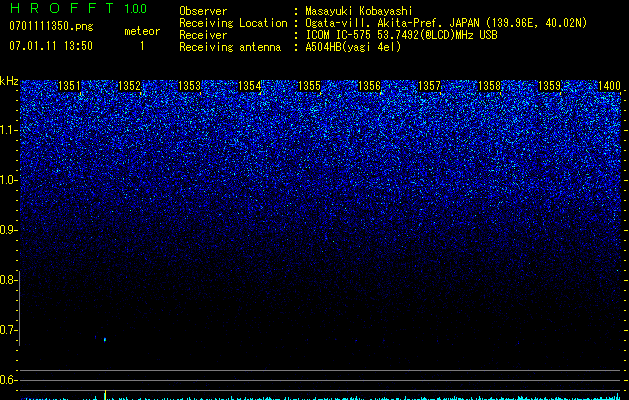Click the bright meteor echo near 0.68 kHz
The width and height of the screenshot is (629, 400).
(x=105, y=340)
